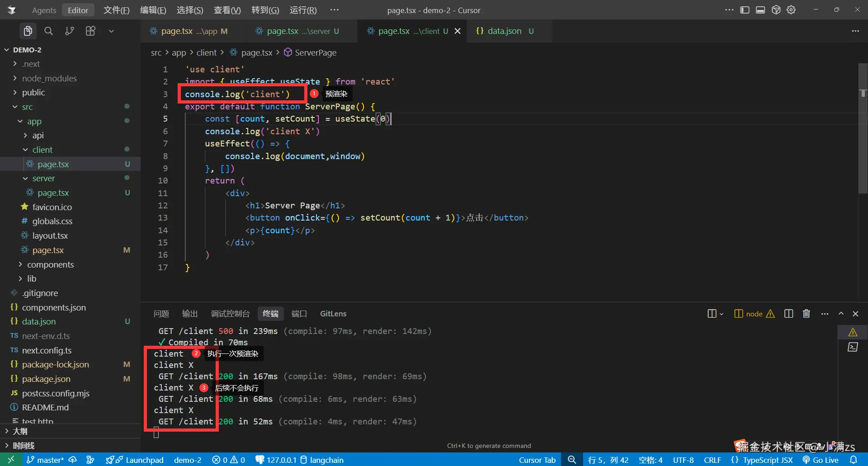Screen dimensions: 868x466
Task: Toggle the bottom panel layout button
Action: click(x=760, y=10)
